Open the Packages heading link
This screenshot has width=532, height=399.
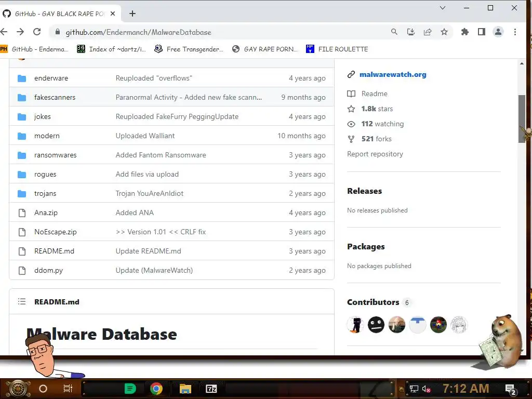[366, 247]
